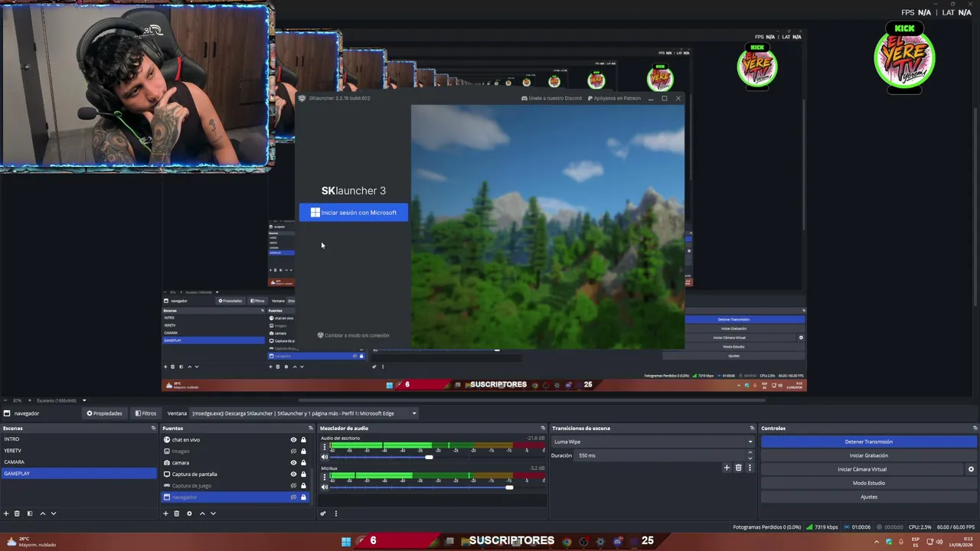Click Detener Transmisión button
The height and width of the screenshot is (551, 980).
click(869, 442)
